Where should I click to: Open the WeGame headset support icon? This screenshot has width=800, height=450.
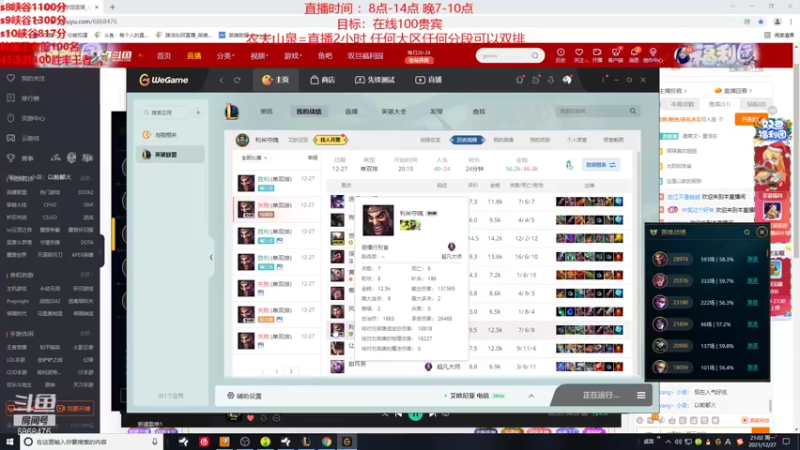pos(519,80)
